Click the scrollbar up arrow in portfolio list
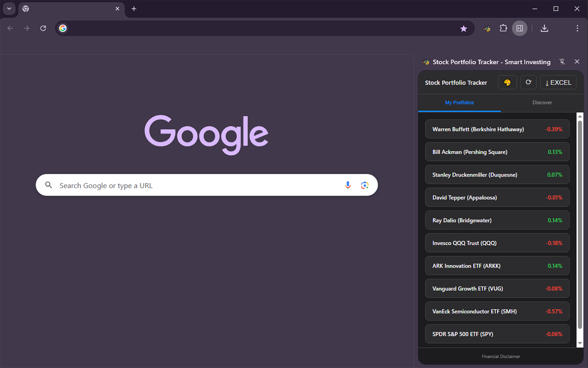 pos(580,116)
